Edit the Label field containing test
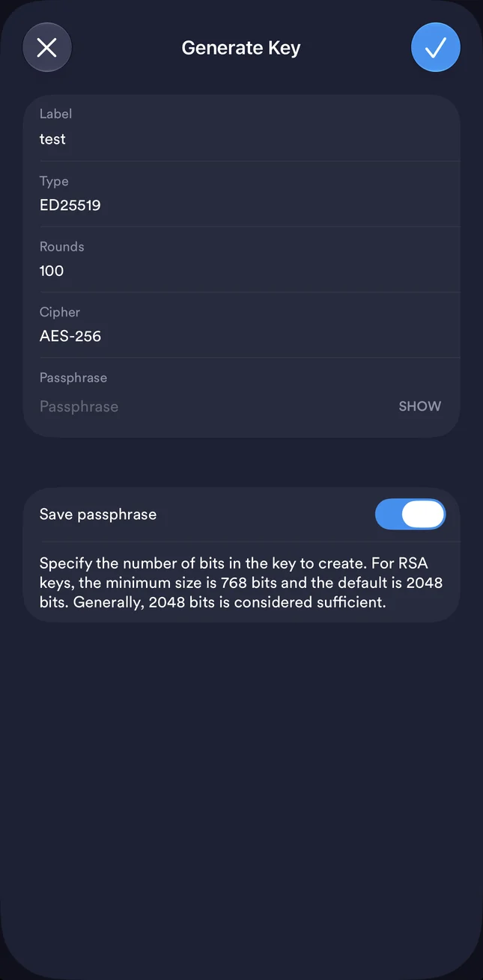483x980 pixels. (x=241, y=128)
